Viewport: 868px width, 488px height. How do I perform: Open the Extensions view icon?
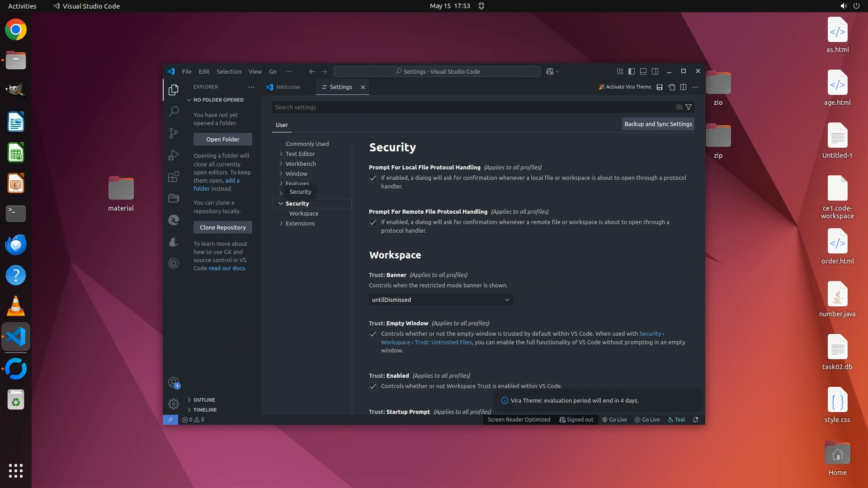174,177
